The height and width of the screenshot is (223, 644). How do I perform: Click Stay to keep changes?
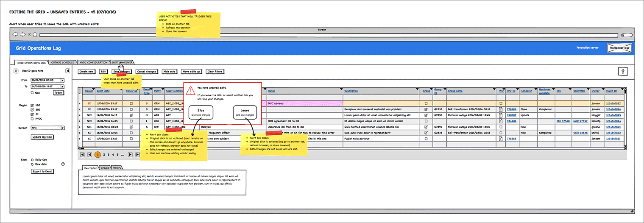[x=201, y=112]
